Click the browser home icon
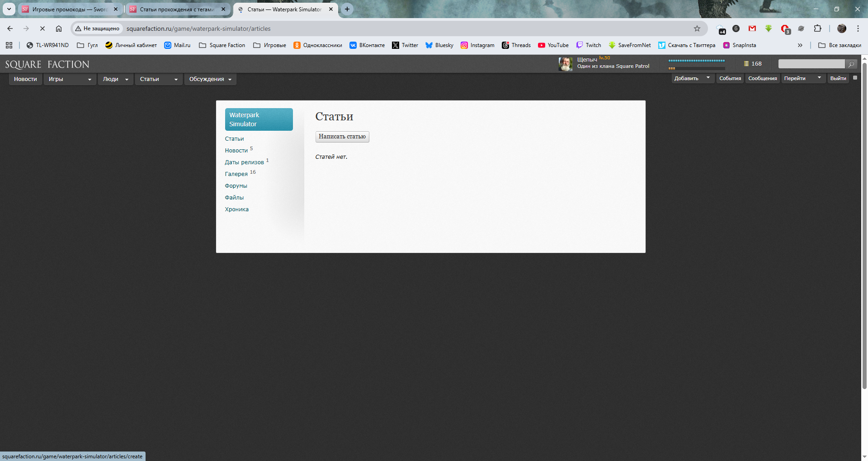The image size is (868, 461). pos(59,29)
